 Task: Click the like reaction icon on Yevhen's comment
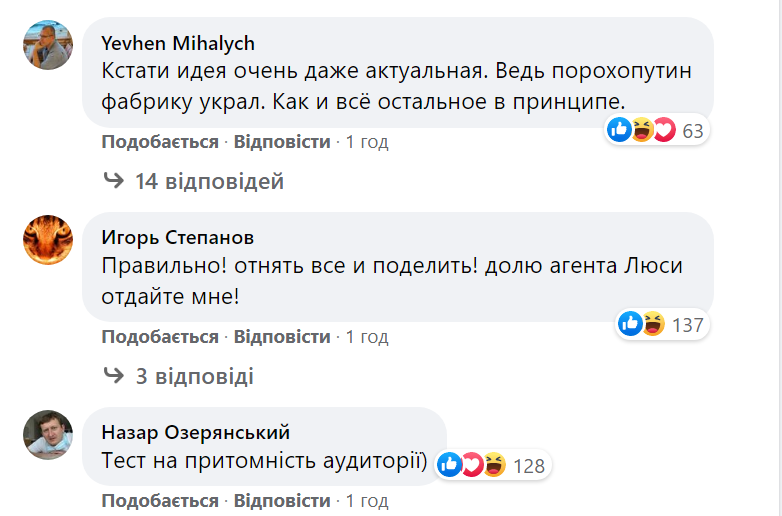tap(620, 130)
